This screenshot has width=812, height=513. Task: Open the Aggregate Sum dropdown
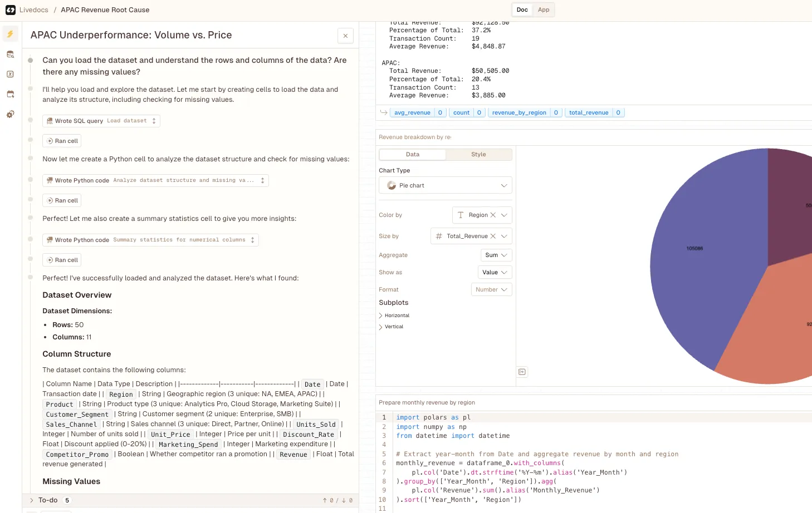click(495, 255)
